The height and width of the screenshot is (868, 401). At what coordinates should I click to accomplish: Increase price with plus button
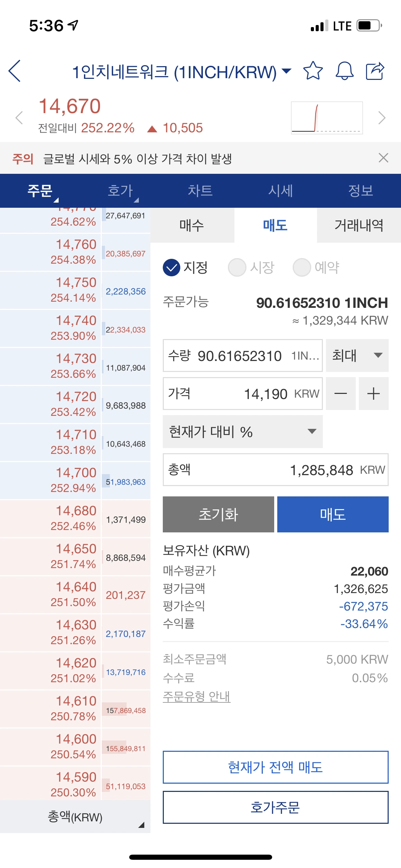(x=373, y=394)
